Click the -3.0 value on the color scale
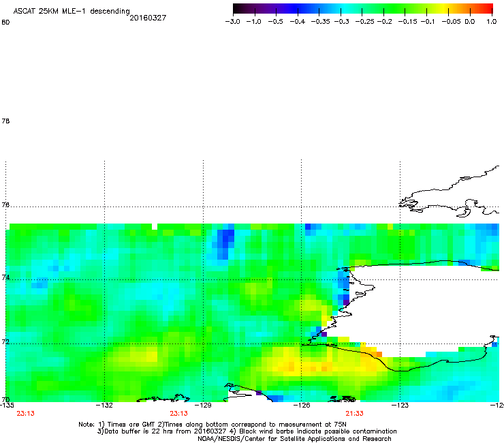 click(232, 22)
